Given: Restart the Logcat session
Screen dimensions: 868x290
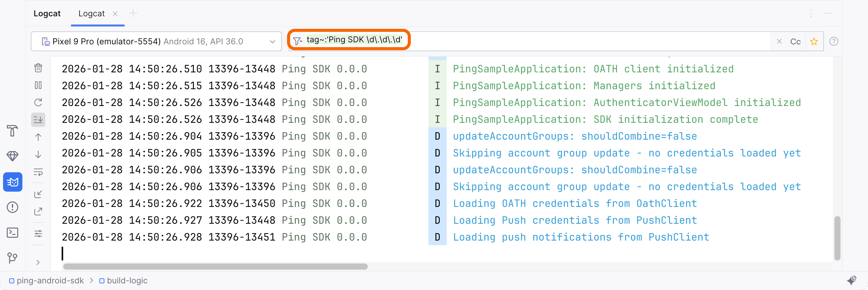Looking at the screenshot, I should click(38, 102).
